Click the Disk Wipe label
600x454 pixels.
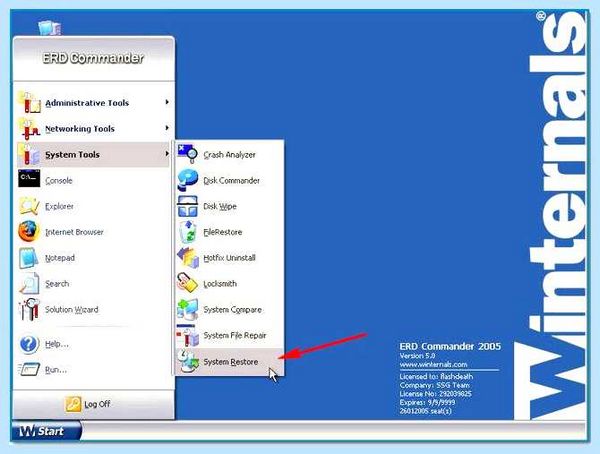pyautogui.click(x=220, y=206)
